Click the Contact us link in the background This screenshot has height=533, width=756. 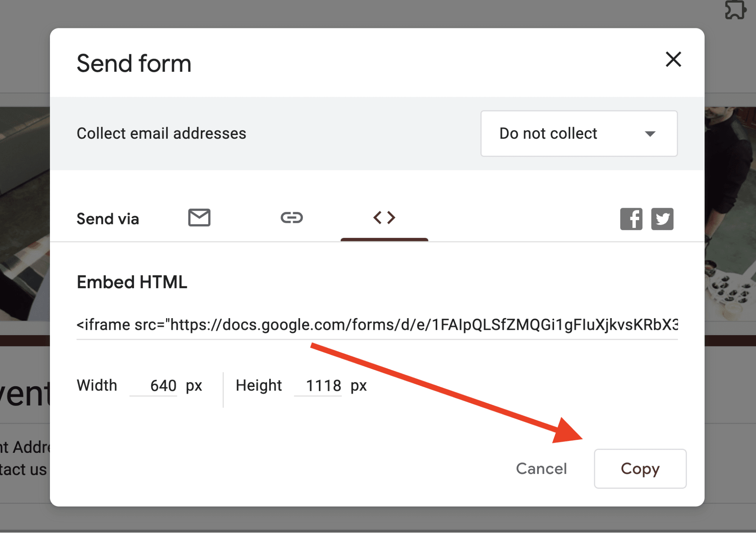click(x=23, y=469)
